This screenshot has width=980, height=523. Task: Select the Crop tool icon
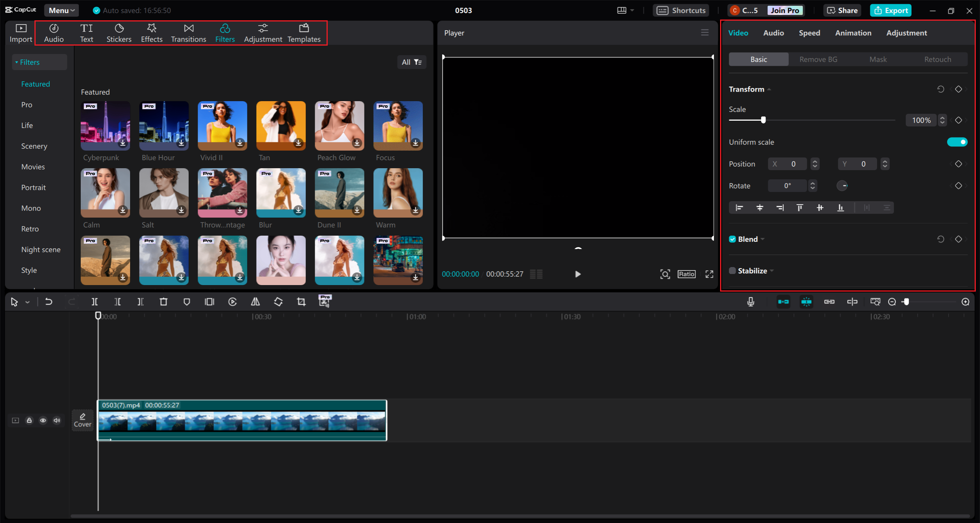tap(301, 302)
